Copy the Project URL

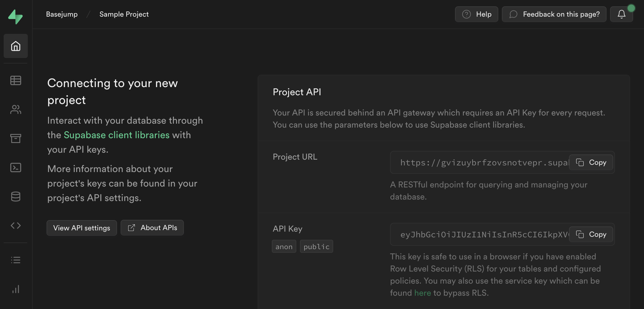pyautogui.click(x=591, y=162)
